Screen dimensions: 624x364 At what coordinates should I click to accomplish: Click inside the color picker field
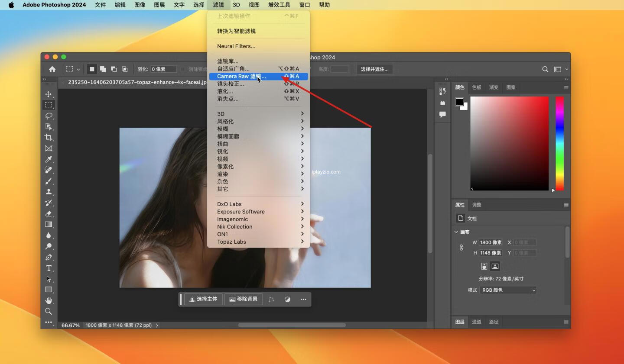(x=510, y=143)
